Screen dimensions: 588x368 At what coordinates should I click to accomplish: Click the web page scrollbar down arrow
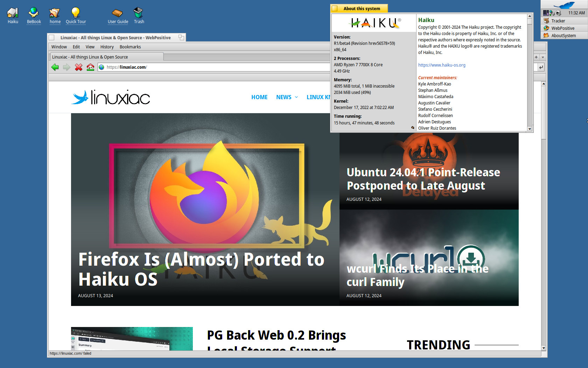pyautogui.click(x=544, y=348)
